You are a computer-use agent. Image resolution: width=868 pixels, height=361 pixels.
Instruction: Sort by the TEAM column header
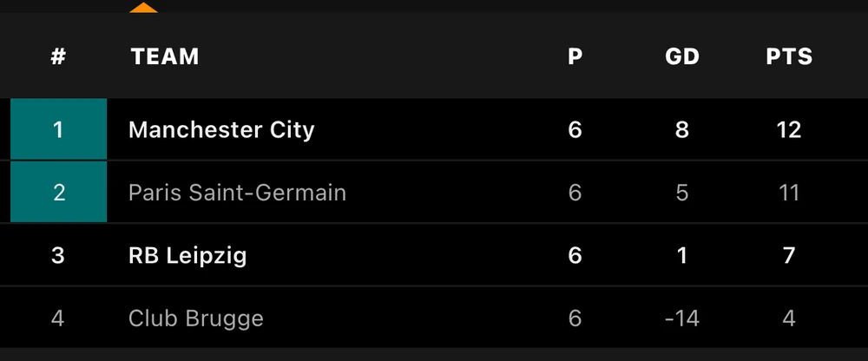pos(165,57)
